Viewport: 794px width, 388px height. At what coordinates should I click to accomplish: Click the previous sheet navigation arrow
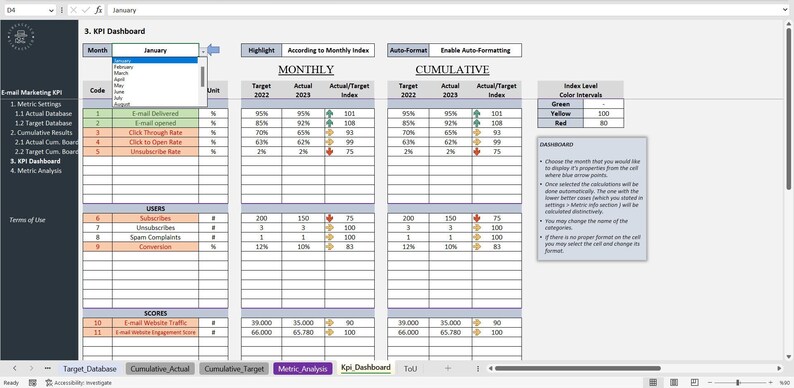[x=14, y=368]
